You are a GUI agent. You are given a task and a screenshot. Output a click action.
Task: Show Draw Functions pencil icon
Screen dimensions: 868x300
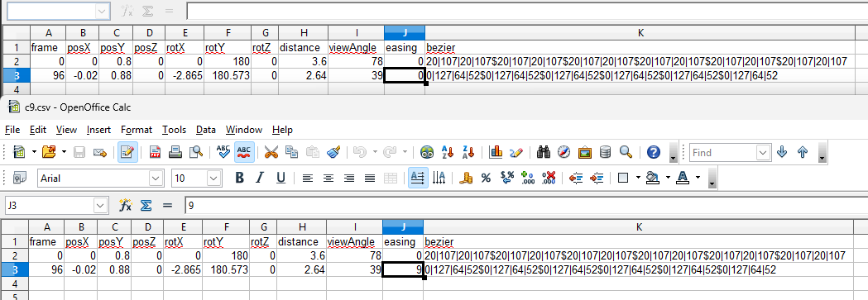(x=516, y=152)
